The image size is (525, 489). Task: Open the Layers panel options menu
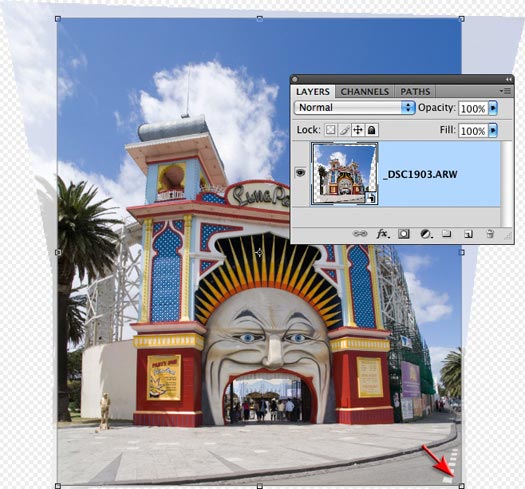point(505,91)
